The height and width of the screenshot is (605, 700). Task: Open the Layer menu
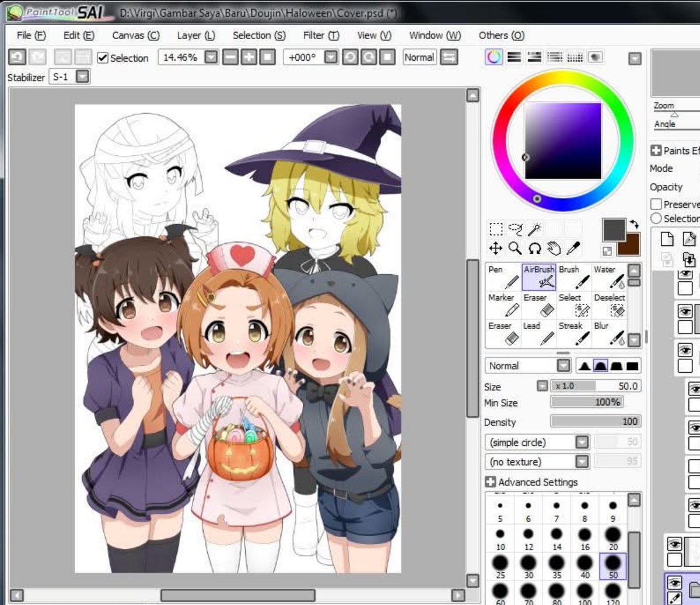196,35
